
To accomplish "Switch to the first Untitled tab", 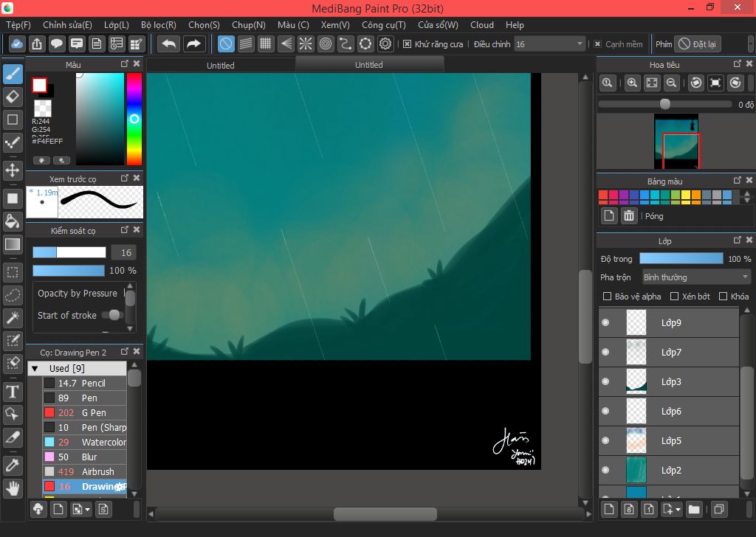I will [x=221, y=65].
